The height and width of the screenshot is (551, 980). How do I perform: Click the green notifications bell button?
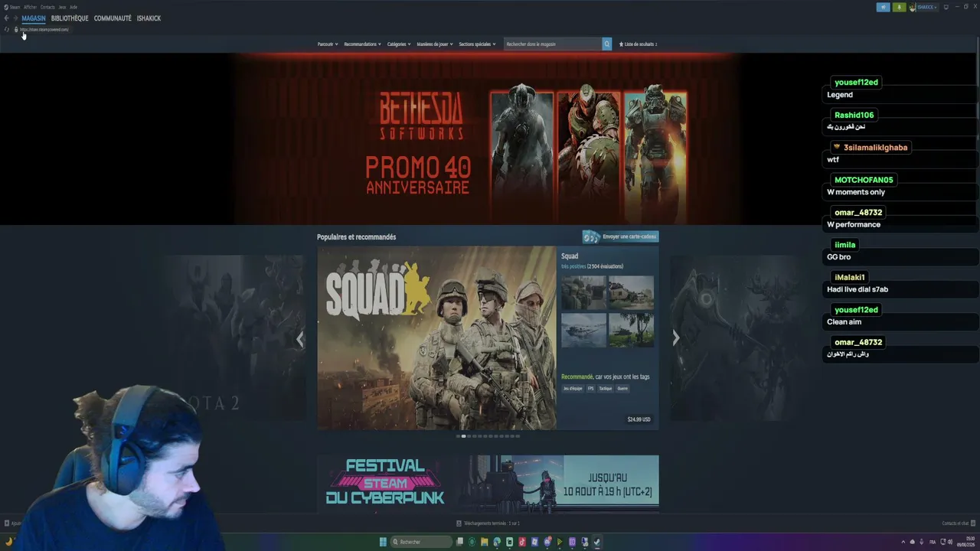[899, 7]
